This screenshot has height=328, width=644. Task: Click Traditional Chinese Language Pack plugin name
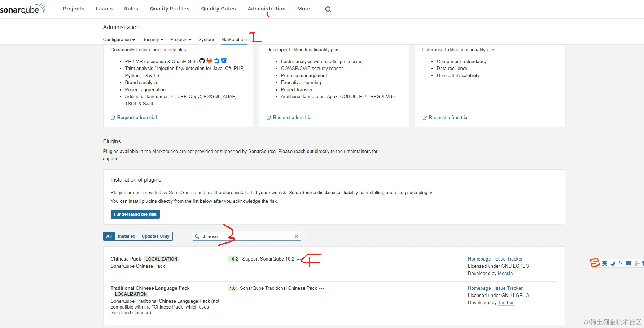(x=150, y=288)
